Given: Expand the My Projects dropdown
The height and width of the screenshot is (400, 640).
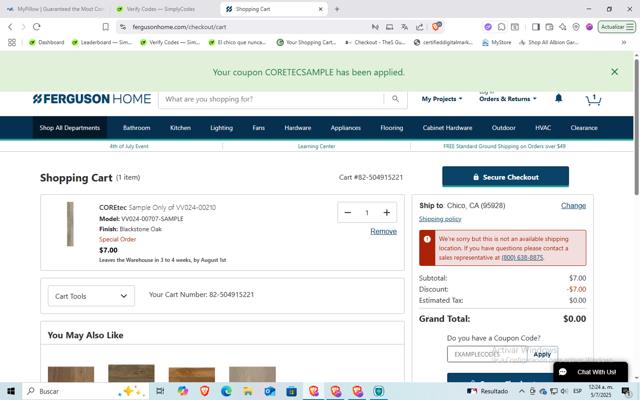Looking at the screenshot, I should pos(442,99).
